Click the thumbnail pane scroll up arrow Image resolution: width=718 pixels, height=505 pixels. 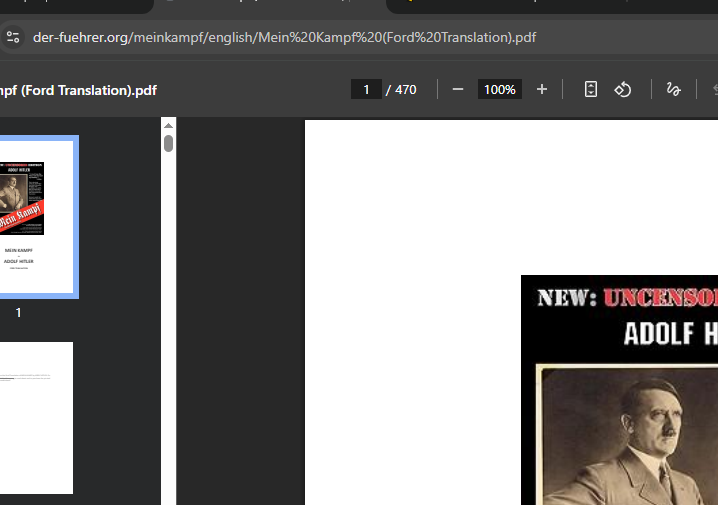(x=168, y=125)
